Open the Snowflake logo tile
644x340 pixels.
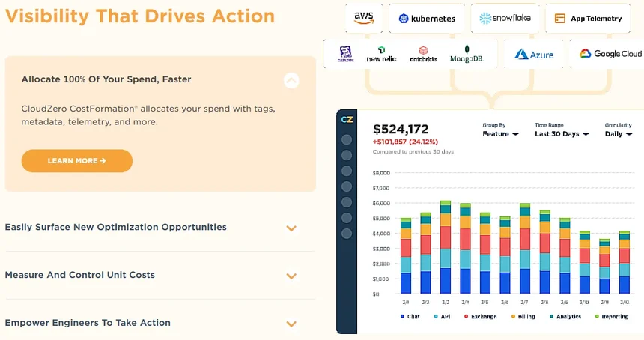click(505, 18)
